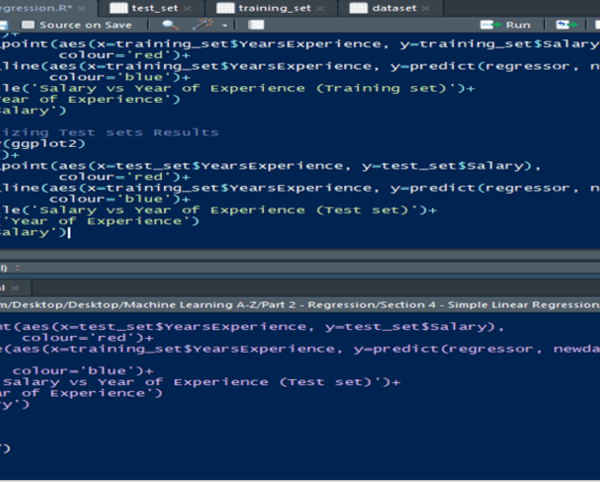Click the console working directory path
This screenshot has height=482, width=600.
pos(280,303)
